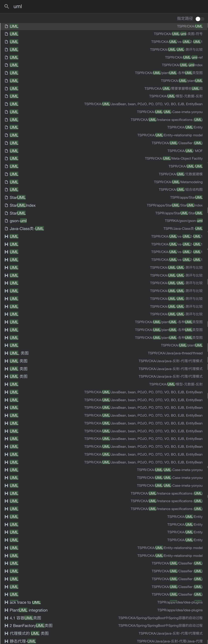Viewport: 208px width, 644px height.
Task: Click the file icon for Java-Class类-UML
Action: click(x=7, y=228)
